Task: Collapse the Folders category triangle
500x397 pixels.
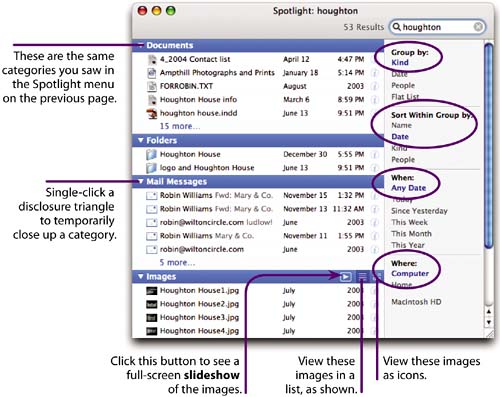Action: 141,140
